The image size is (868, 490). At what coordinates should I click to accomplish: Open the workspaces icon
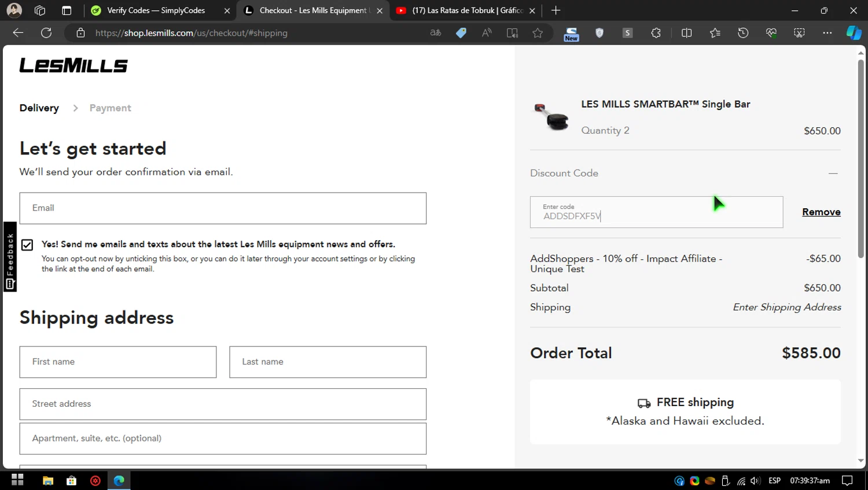point(40,10)
